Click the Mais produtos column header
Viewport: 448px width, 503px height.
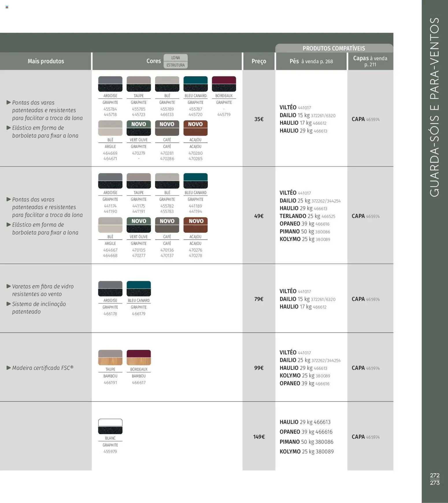point(46,61)
